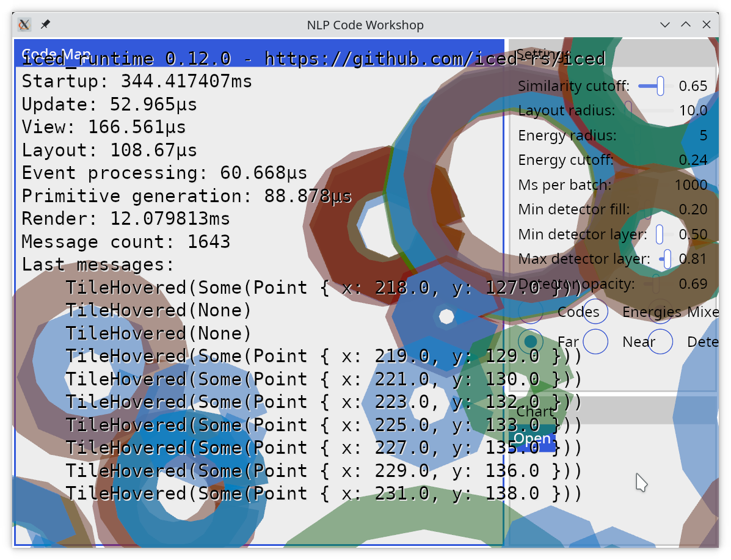
Task: Click the Min detector layer value 0.50
Action: click(693, 234)
